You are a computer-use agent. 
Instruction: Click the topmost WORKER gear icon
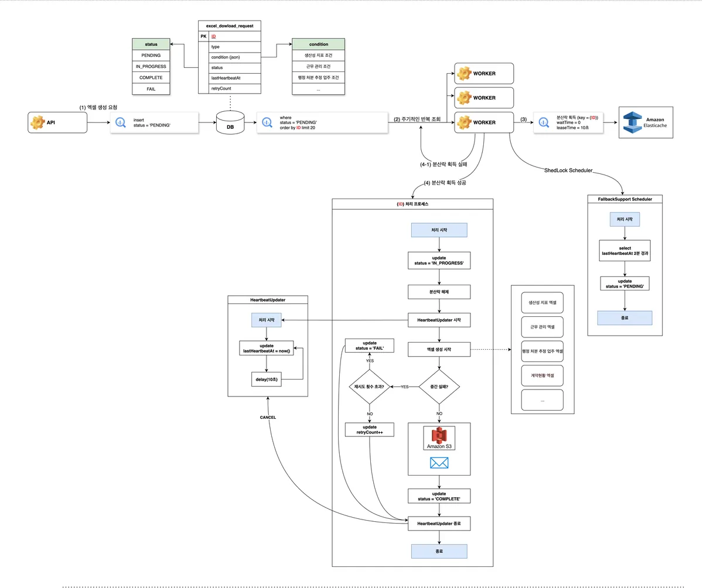(x=464, y=73)
